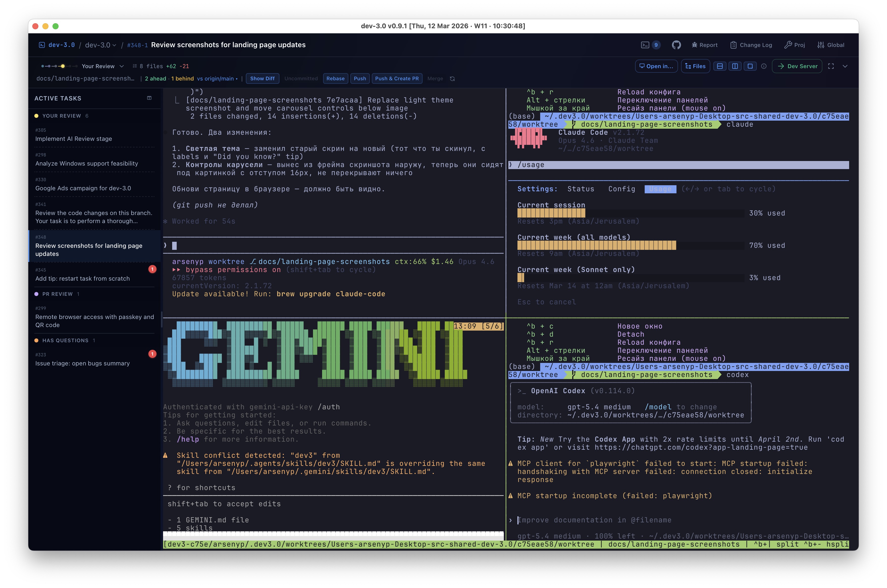Click the Files tree icon
The width and height of the screenshot is (887, 588).
click(x=695, y=66)
